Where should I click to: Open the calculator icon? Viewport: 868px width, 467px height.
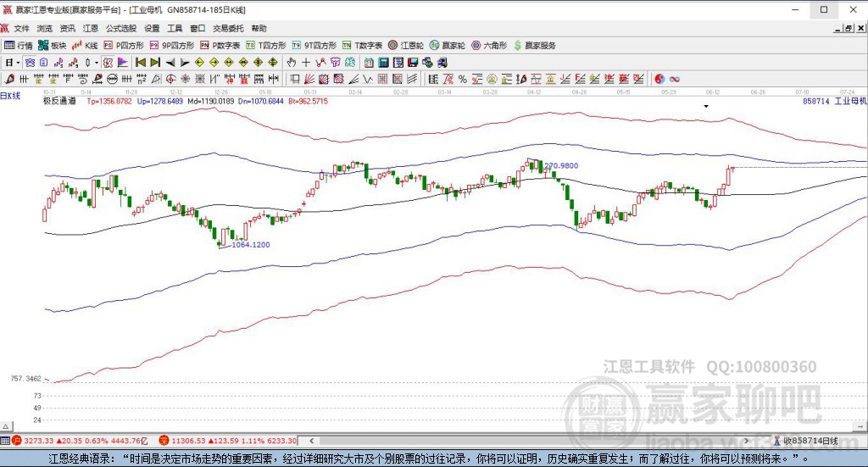[383, 63]
